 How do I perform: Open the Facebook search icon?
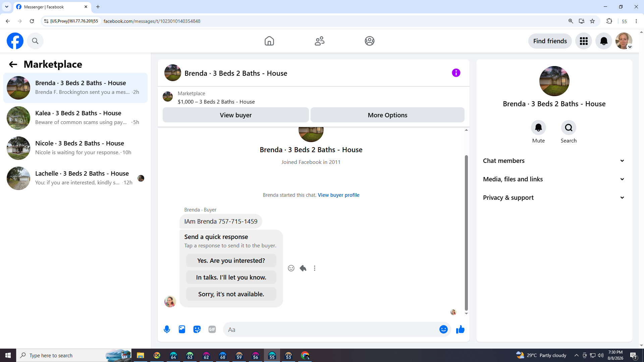(x=35, y=41)
